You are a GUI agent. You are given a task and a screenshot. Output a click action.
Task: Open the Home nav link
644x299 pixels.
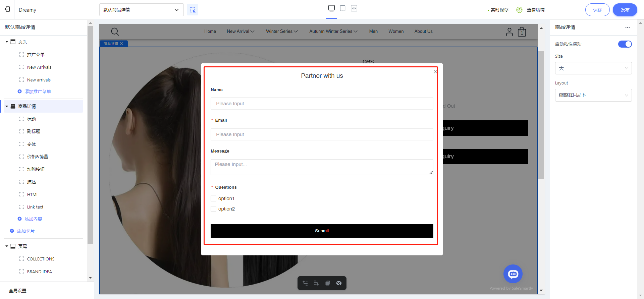pyautogui.click(x=210, y=32)
